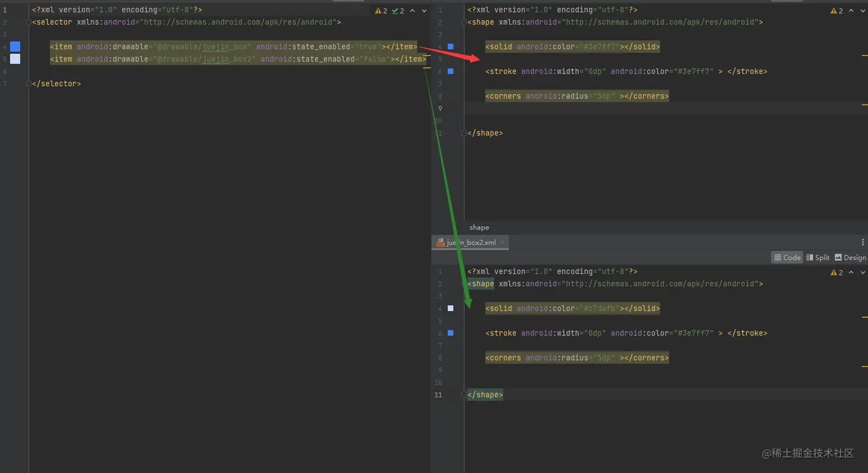Close the juejin_box2.xml tab

pos(502,242)
